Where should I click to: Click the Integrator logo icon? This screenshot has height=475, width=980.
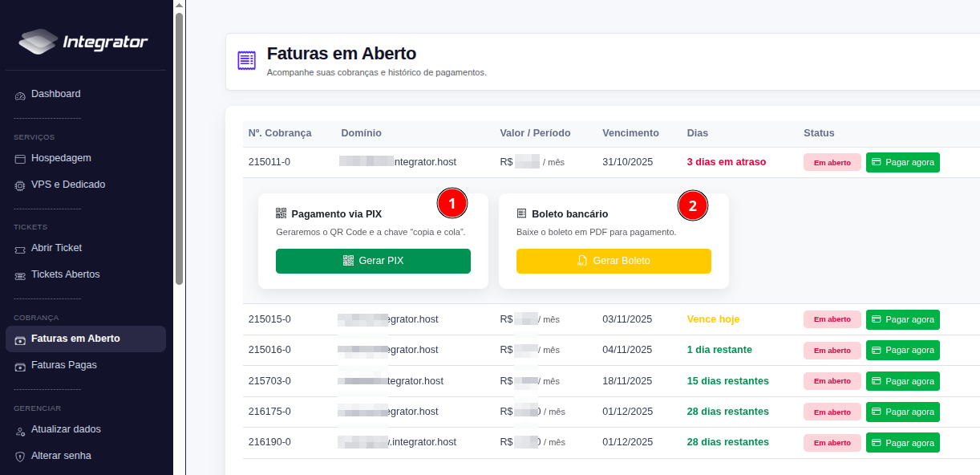click(x=38, y=42)
